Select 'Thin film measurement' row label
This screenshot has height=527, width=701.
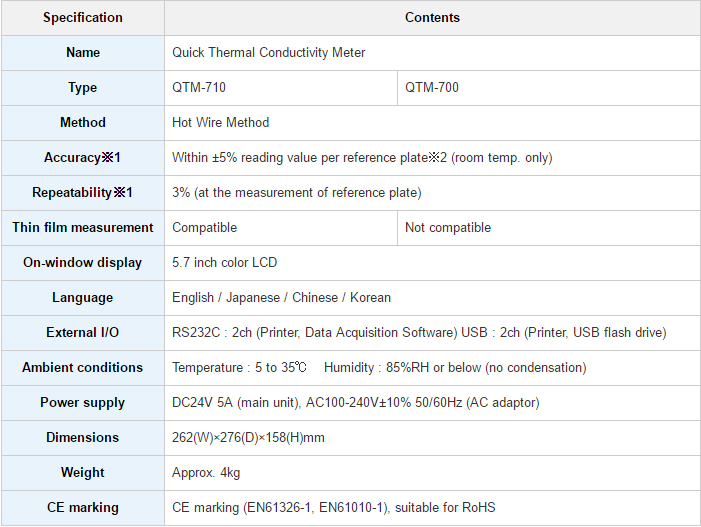click(x=83, y=228)
